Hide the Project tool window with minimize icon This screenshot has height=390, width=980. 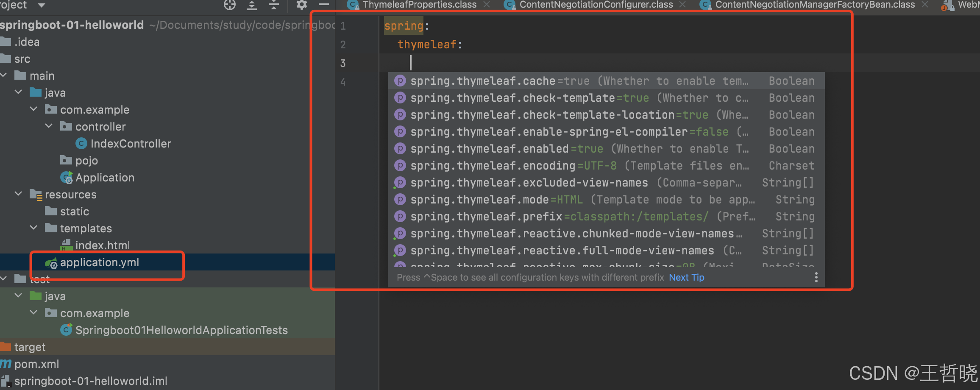coord(323,5)
